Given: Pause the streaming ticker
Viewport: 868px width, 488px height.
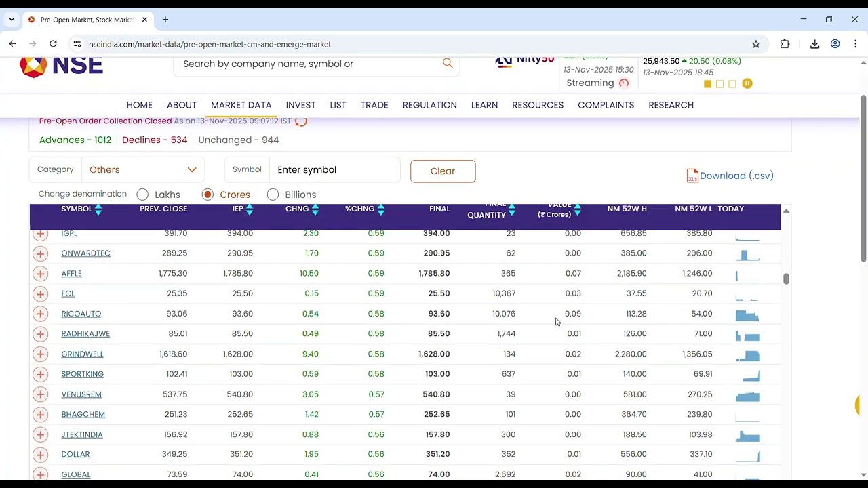Looking at the screenshot, I should [x=747, y=83].
